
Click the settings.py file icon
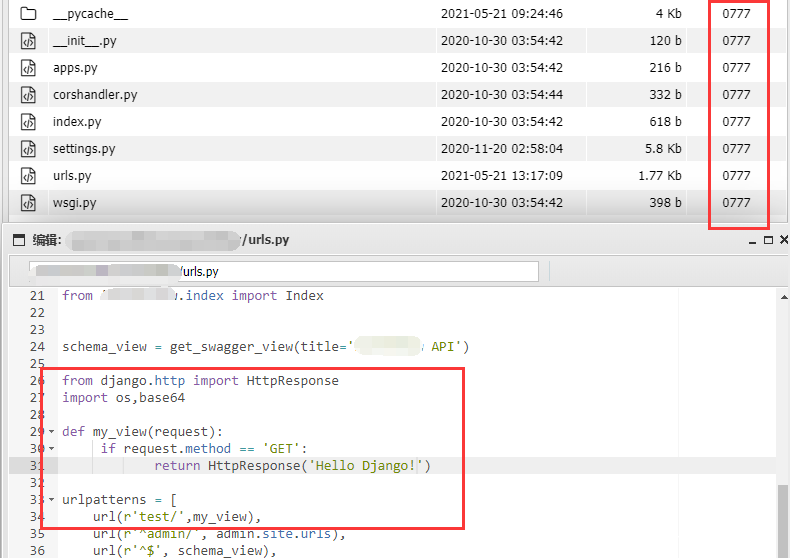(x=29, y=149)
